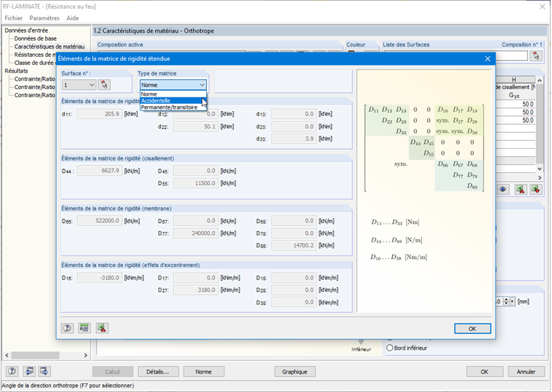Choose Permanente/transitoire from the matrix type list
The width and height of the screenshot is (552, 392).
pos(173,107)
